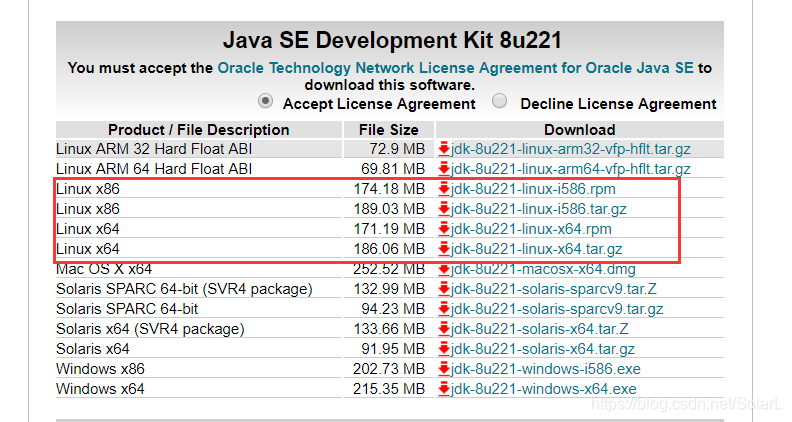Download jdk-8u221-linux-i586.tar.gz file
The width and height of the screenshot is (792, 422).
pos(539,209)
